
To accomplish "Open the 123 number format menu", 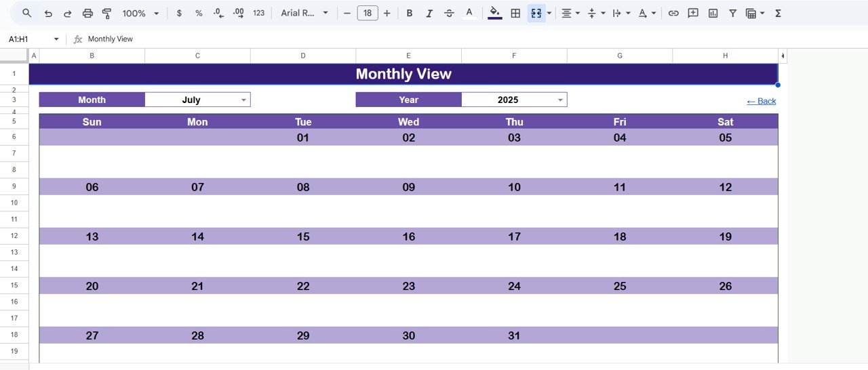I will pos(258,14).
